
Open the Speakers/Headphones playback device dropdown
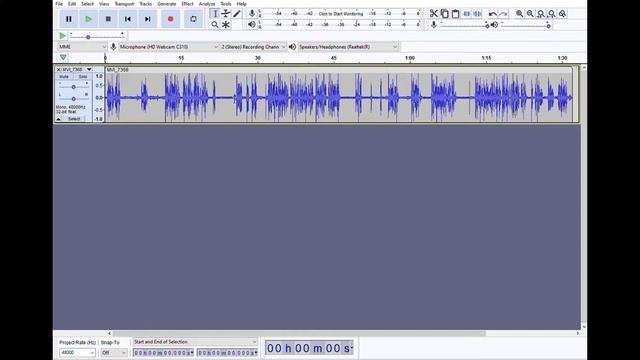tap(348, 47)
